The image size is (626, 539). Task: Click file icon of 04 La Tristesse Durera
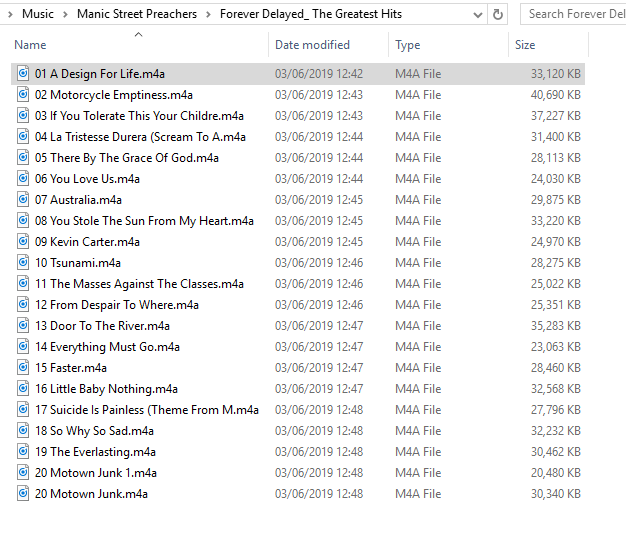pyautogui.click(x=23, y=137)
